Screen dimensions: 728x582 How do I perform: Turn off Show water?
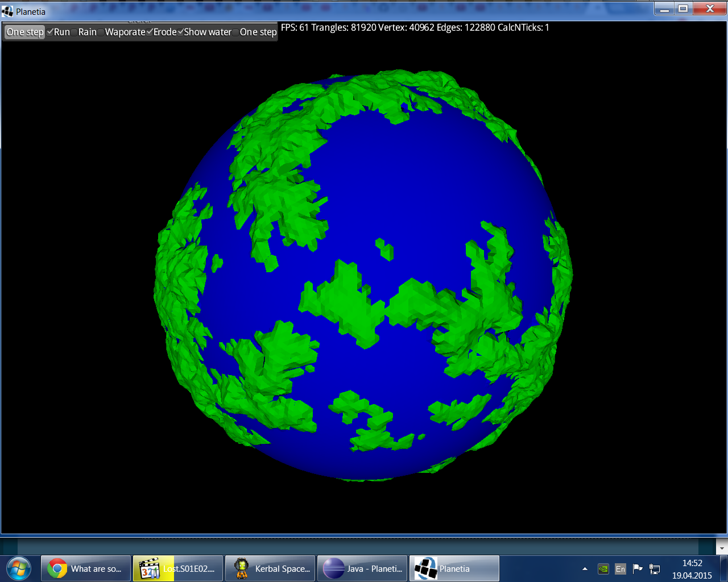pyautogui.click(x=181, y=32)
